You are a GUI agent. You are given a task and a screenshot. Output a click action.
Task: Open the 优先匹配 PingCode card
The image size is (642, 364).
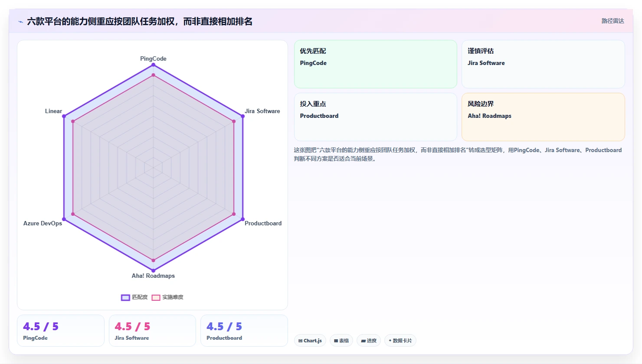376,64
